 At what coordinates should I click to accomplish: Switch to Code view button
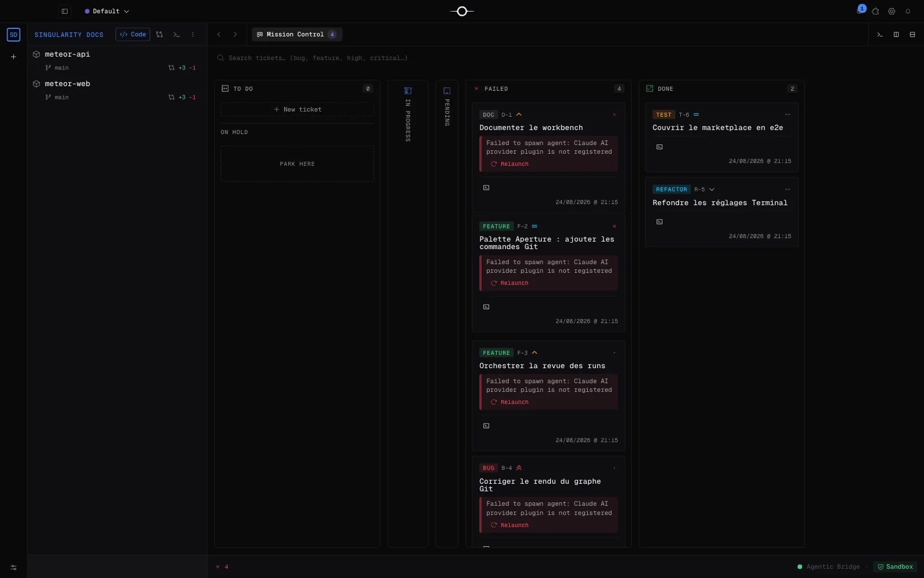(133, 35)
